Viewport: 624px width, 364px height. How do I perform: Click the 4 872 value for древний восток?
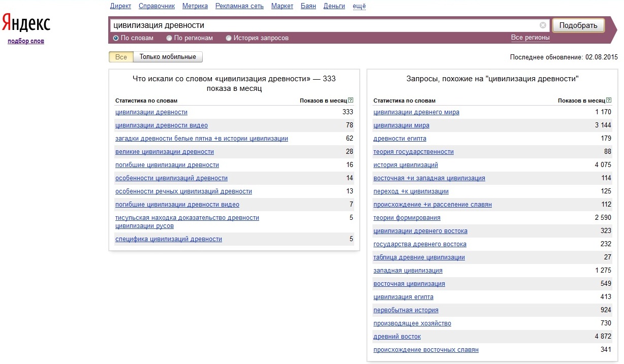603,337
